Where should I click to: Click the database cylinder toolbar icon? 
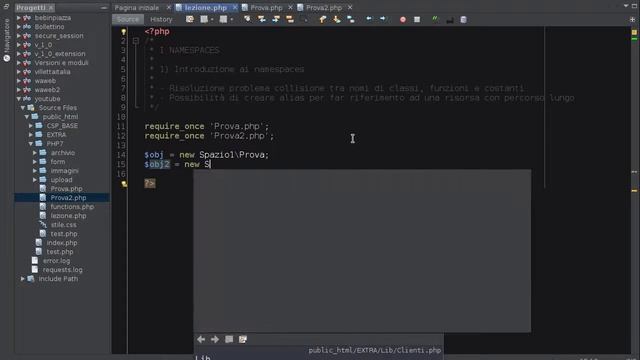(463, 19)
